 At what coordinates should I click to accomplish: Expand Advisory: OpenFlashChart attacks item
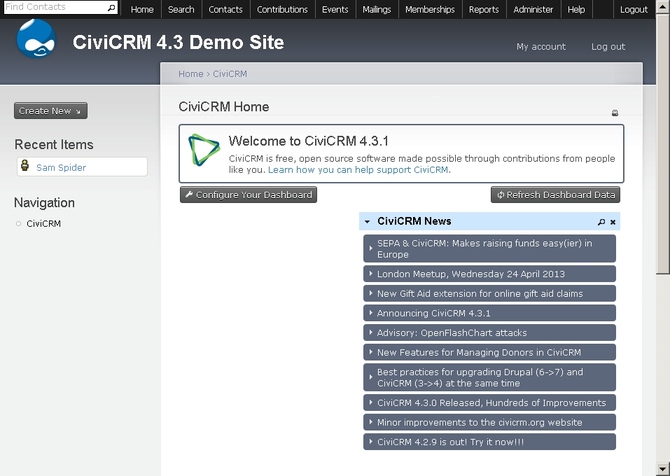point(489,333)
